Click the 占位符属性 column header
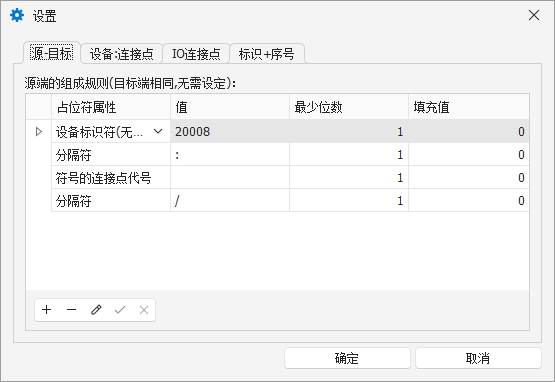The image size is (555, 382). coord(111,107)
